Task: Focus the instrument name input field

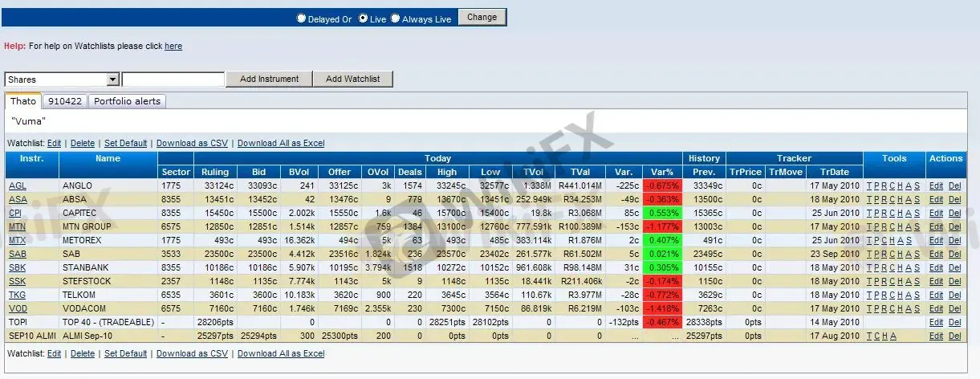Action: click(173, 79)
